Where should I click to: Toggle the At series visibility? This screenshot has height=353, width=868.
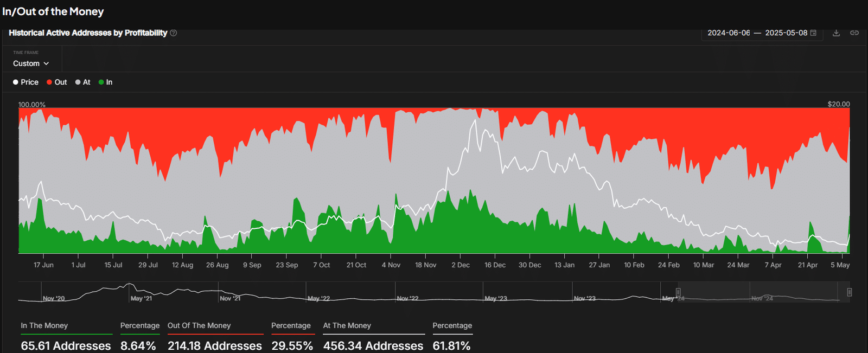tap(82, 82)
